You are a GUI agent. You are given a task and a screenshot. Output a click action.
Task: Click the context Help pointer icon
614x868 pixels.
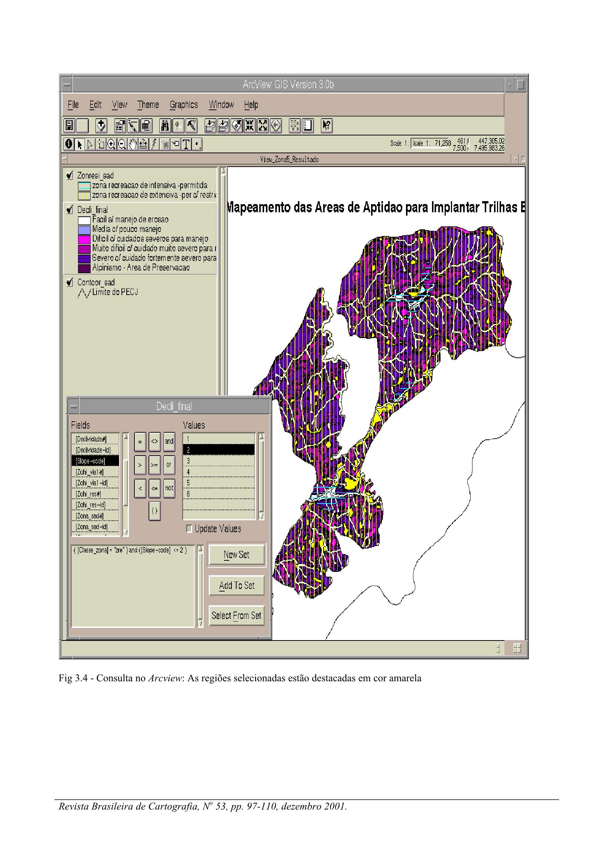[327, 125]
